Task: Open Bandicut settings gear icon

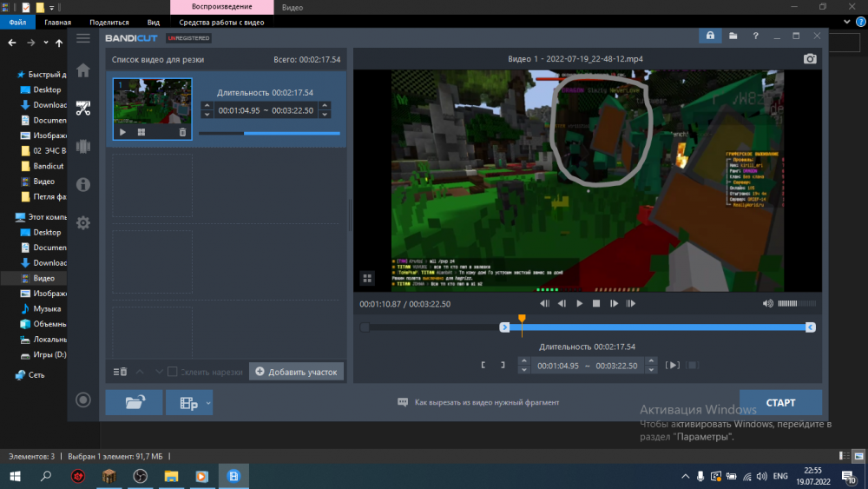Action: pyautogui.click(x=83, y=222)
